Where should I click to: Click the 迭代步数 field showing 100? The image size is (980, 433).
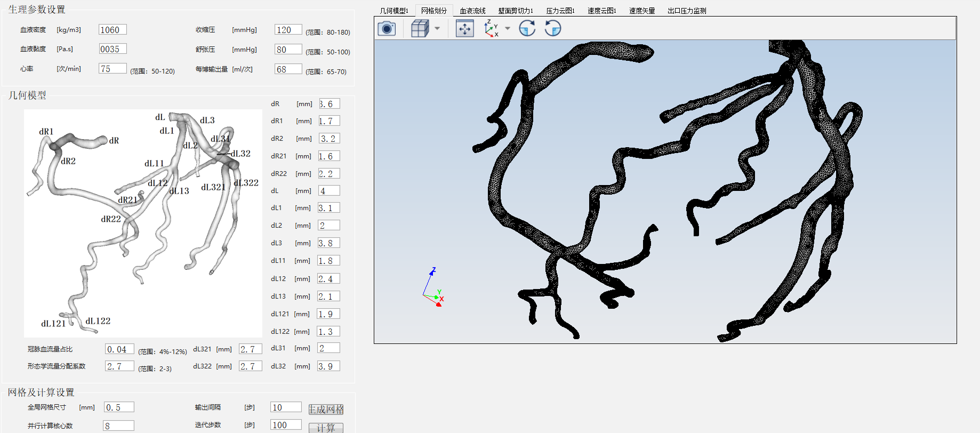[286, 425]
